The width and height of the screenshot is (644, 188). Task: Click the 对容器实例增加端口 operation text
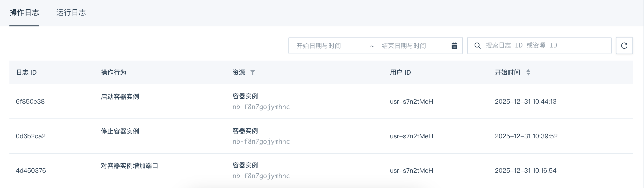(x=129, y=166)
